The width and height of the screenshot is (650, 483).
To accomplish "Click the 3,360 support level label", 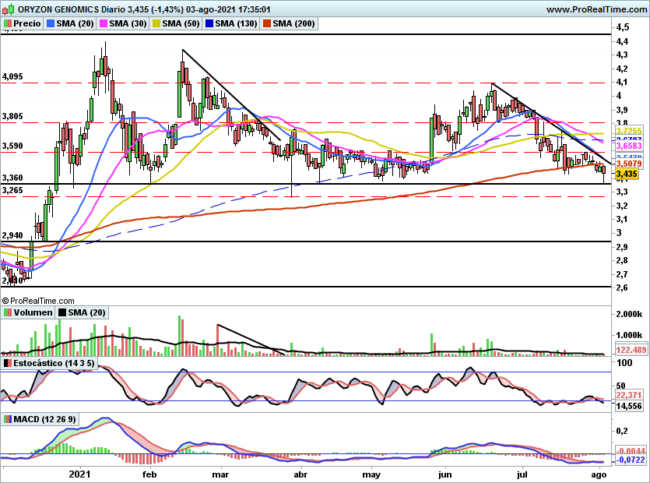I will [13, 178].
